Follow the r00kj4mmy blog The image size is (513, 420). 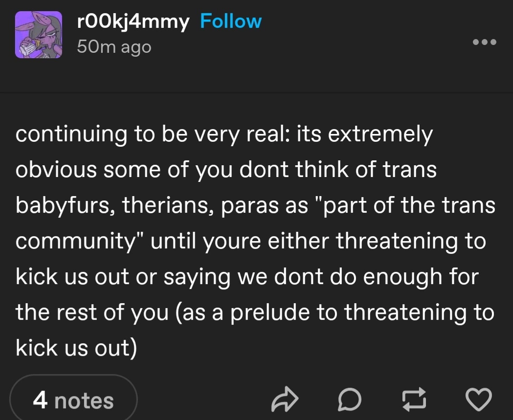[231, 22]
